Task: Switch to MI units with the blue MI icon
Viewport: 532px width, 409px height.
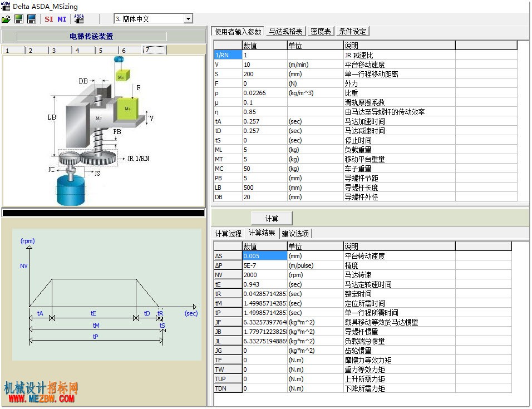Action: (62, 19)
